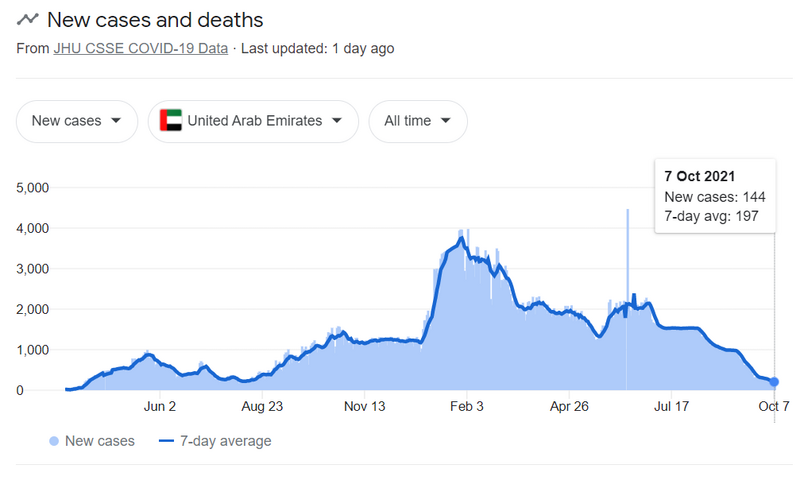Click the arrow caret in New cases dropdown
The width and height of the screenshot is (800, 480).
click(116, 121)
